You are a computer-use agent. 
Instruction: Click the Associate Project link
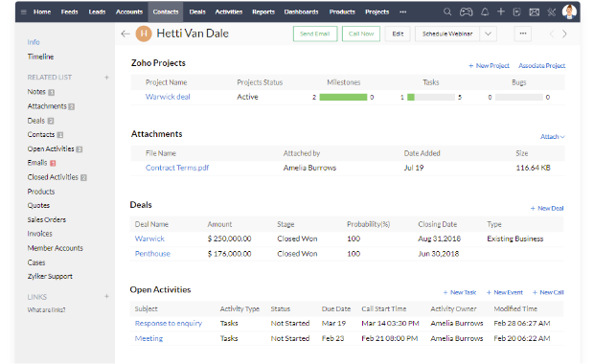click(541, 65)
